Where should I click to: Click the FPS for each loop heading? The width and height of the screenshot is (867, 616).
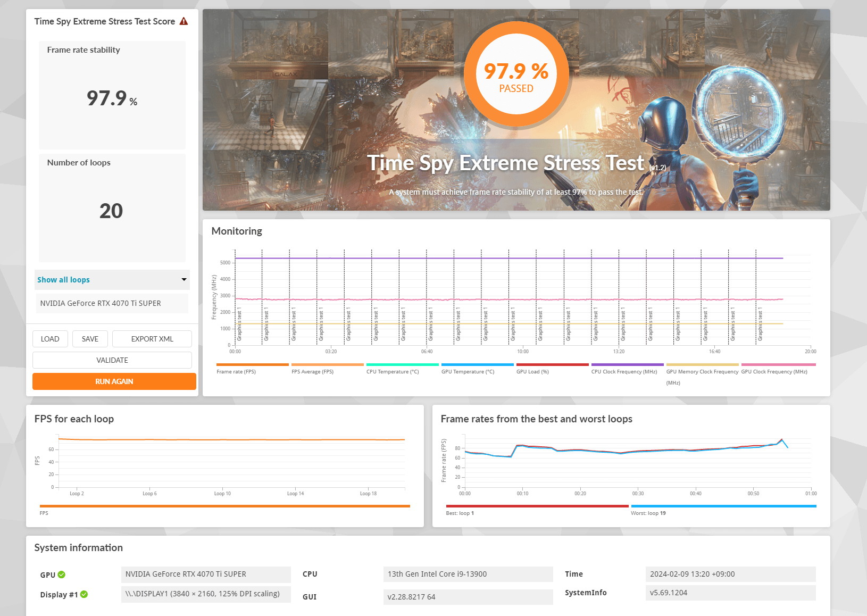coord(74,419)
